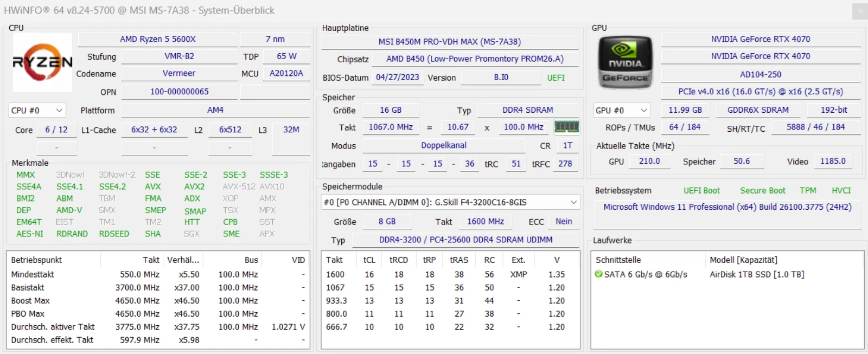Viewport: 868px width, 354px height.
Task: Click the 16 GB memory size
Action: [391, 110]
